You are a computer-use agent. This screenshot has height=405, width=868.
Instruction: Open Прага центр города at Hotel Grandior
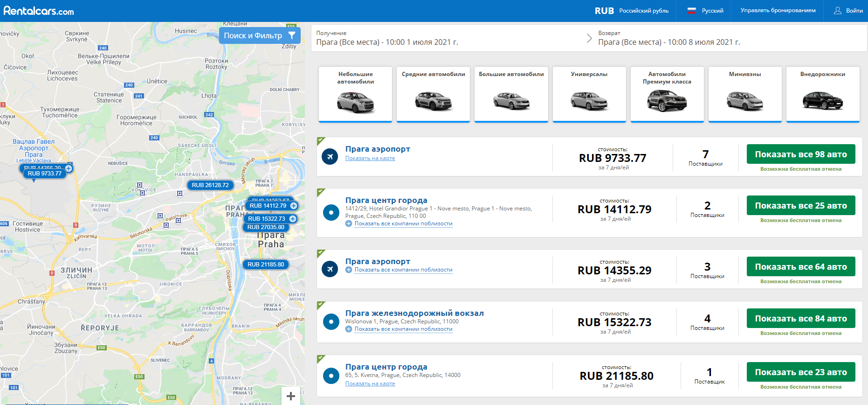click(x=386, y=200)
